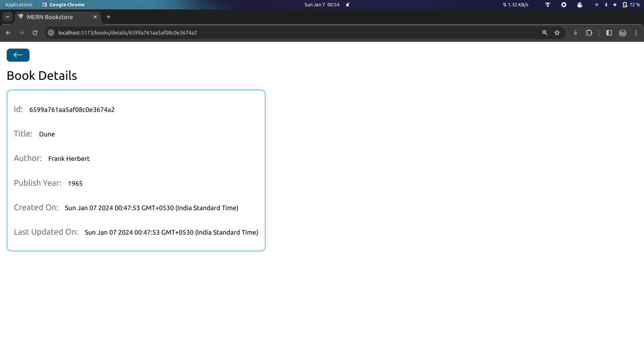Open the Chrome extensions puzzle icon

click(589, 33)
